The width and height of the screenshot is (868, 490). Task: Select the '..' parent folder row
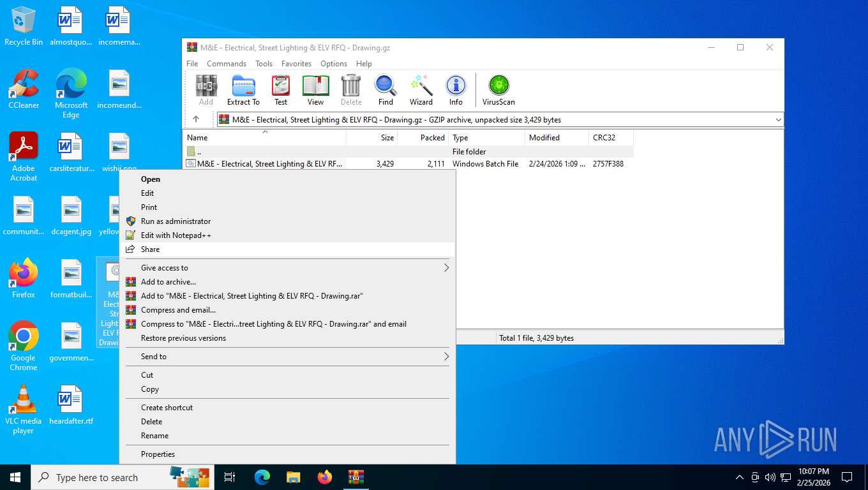tap(408, 152)
